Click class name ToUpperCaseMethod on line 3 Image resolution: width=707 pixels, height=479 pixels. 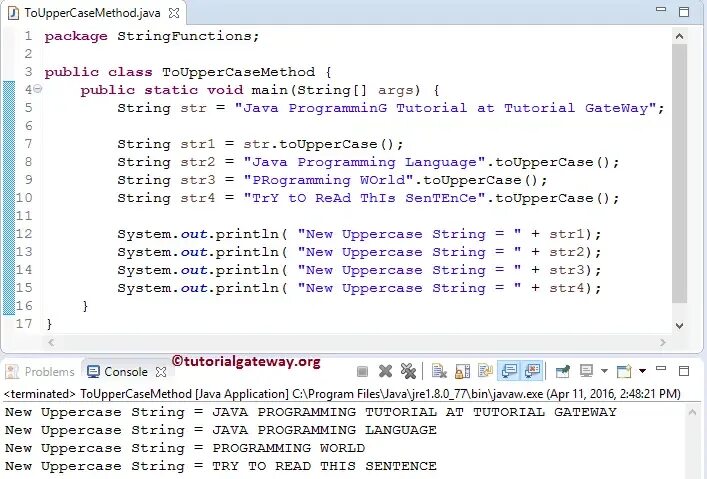pyautogui.click(x=239, y=72)
